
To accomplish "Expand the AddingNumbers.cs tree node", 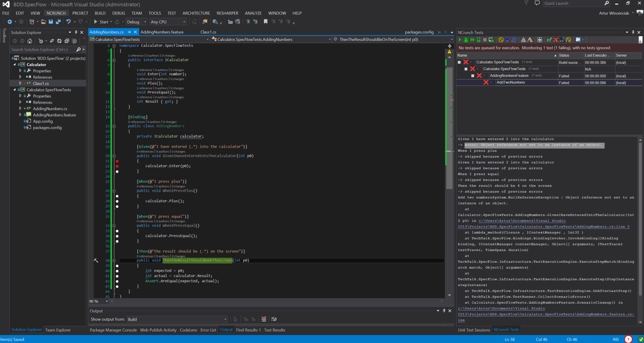I will (20, 108).
